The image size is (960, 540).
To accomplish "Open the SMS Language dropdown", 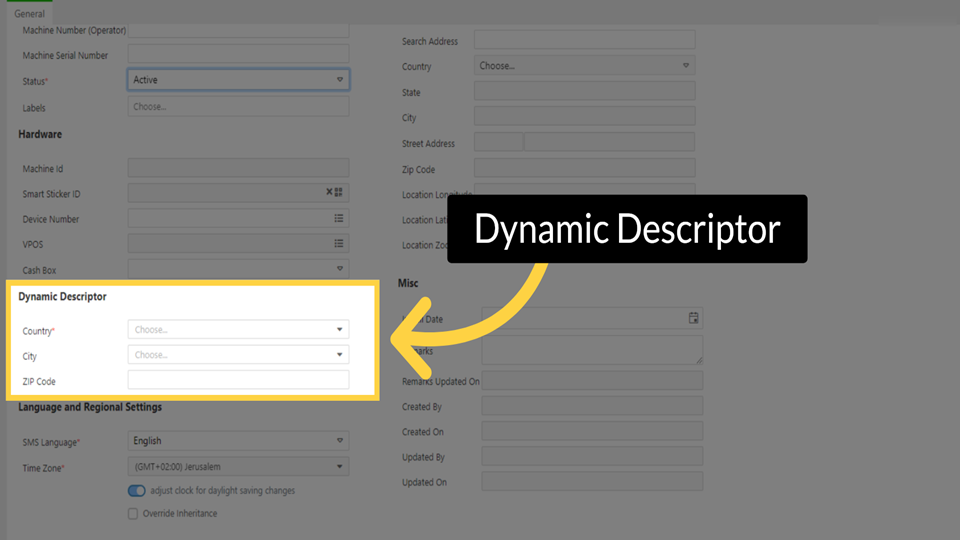I will [340, 441].
